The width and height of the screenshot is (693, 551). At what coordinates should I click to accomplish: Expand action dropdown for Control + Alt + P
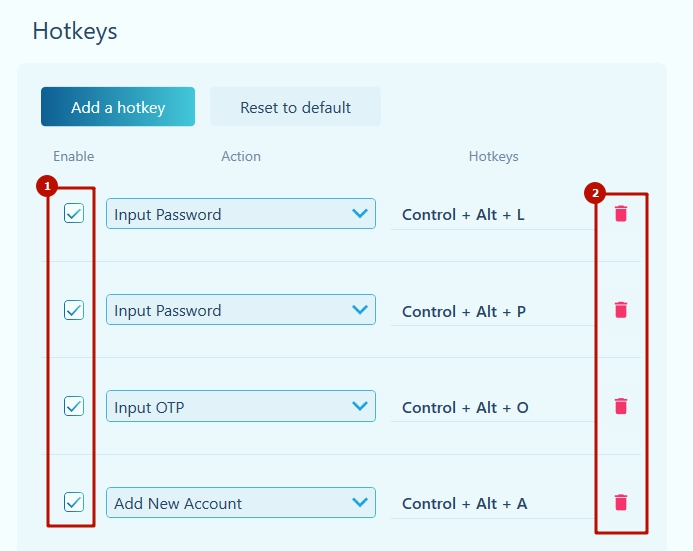click(240, 310)
